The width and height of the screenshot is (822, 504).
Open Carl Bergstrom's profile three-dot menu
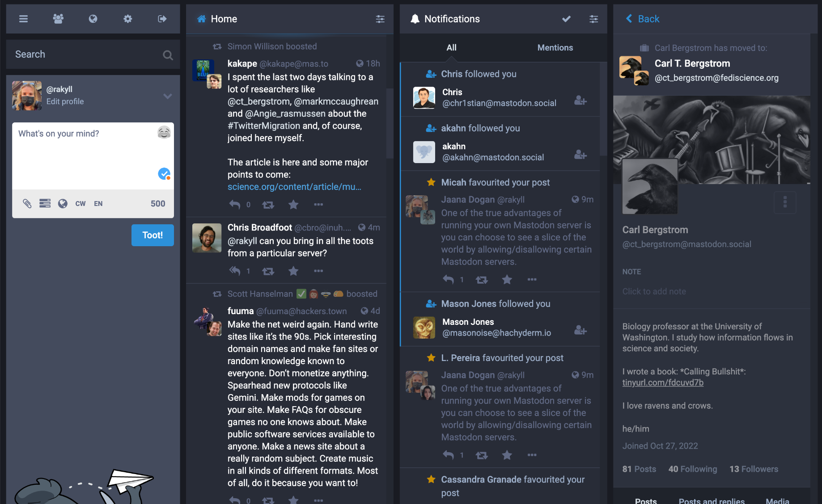click(x=785, y=202)
